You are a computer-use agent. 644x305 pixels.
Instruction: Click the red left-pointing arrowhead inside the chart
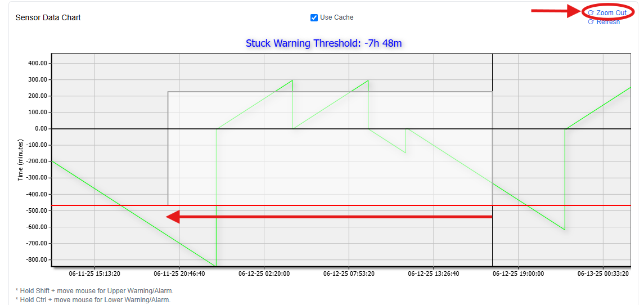tap(173, 217)
